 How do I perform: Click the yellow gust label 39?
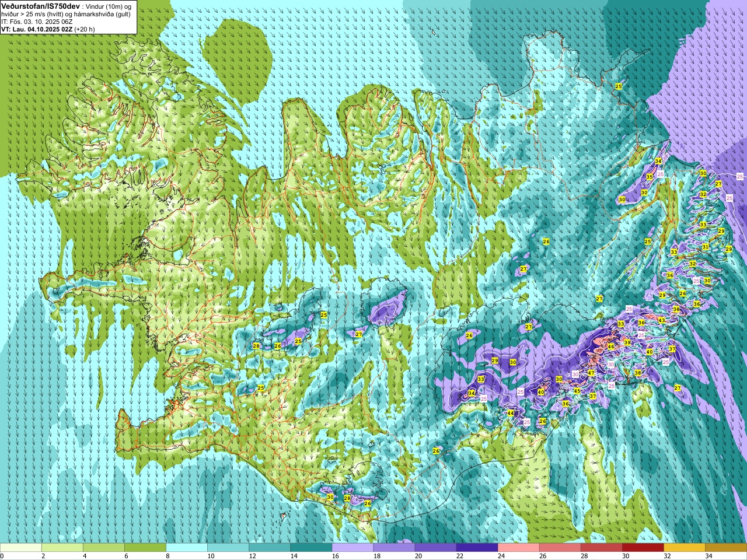click(x=627, y=342)
